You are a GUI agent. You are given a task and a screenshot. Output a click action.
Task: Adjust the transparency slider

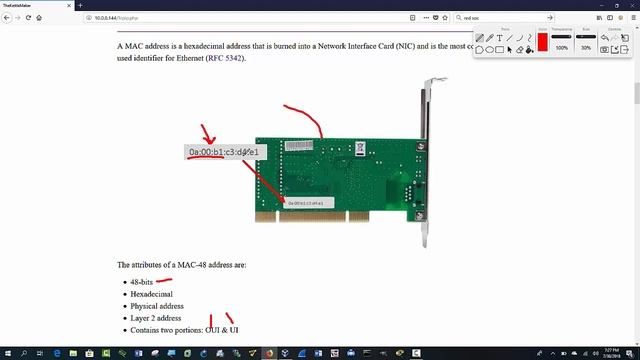tap(562, 37)
